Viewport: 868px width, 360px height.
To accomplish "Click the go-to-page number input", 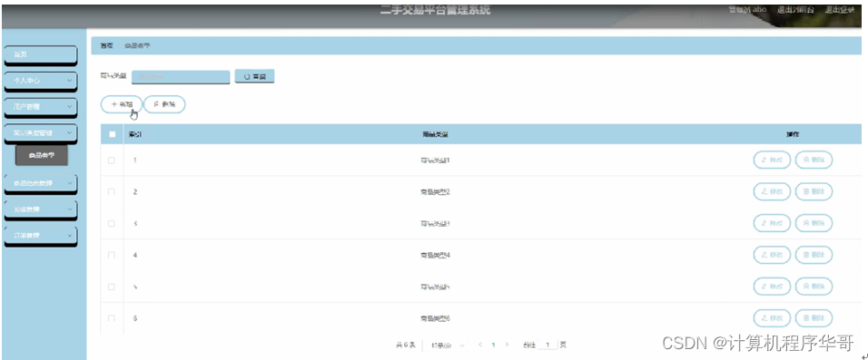I will pos(547,345).
